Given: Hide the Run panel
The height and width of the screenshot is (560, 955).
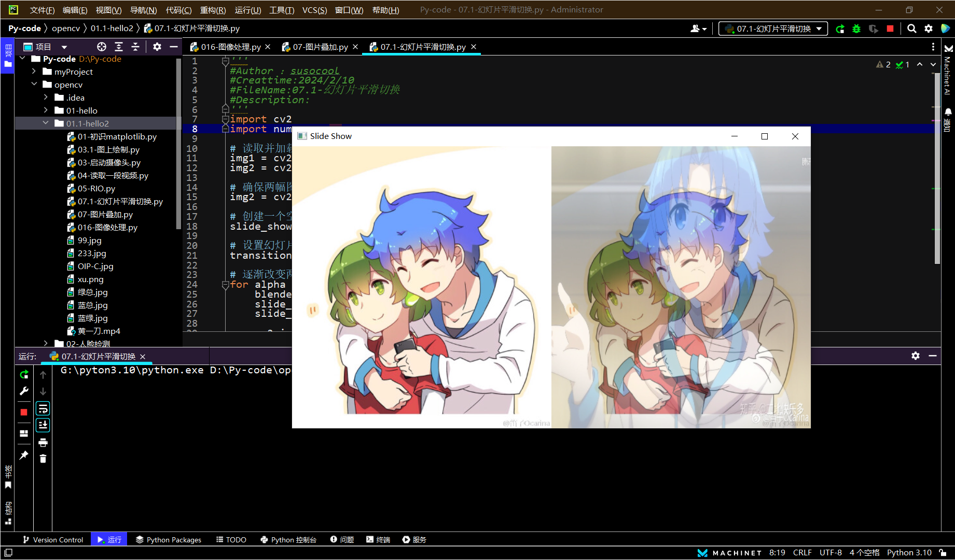Looking at the screenshot, I should click(x=932, y=356).
